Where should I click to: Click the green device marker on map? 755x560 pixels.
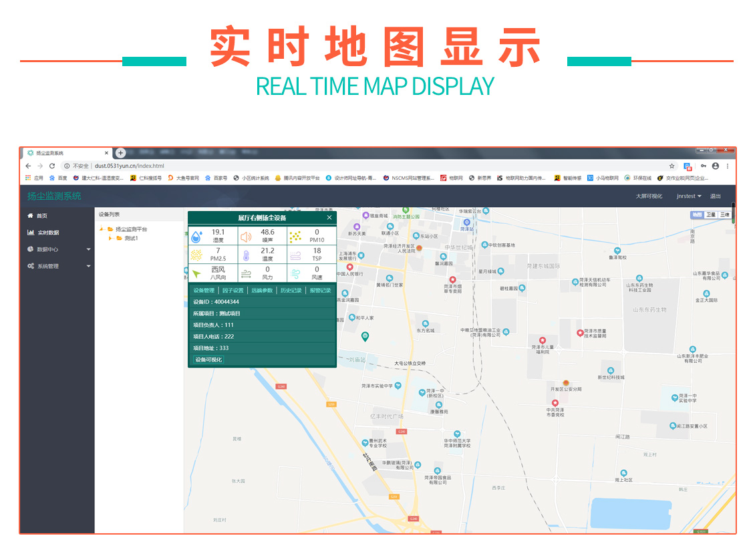[365, 335]
